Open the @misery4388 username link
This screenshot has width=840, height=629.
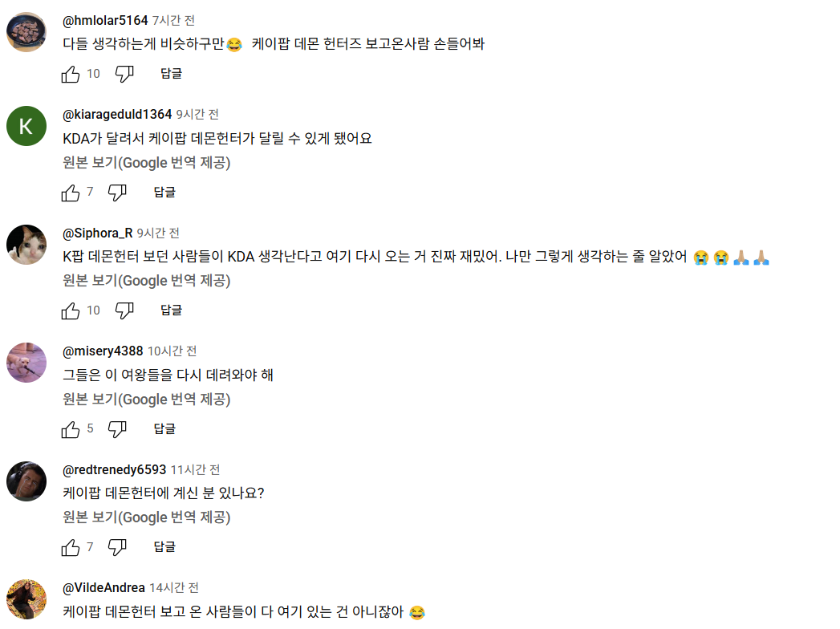[x=103, y=351]
